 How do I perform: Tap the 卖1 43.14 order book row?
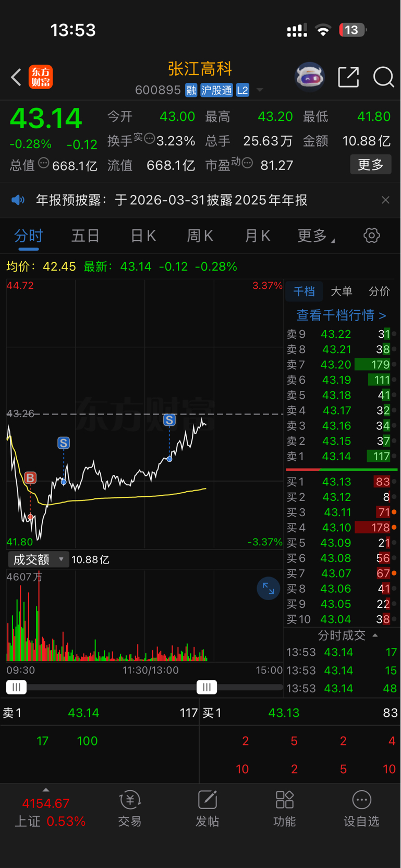(342, 456)
